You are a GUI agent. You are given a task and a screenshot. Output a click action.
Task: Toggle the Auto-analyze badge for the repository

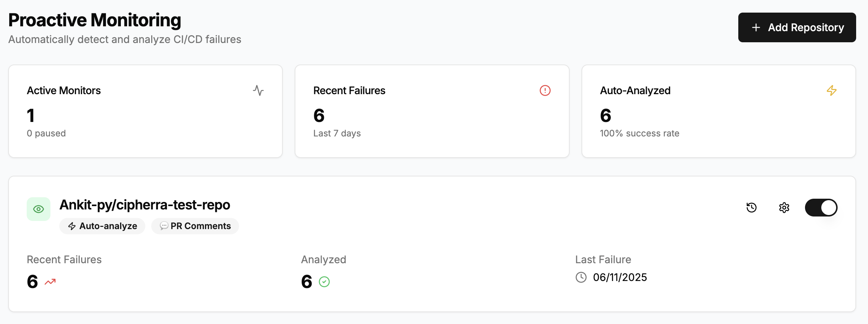pyautogui.click(x=102, y=226)
